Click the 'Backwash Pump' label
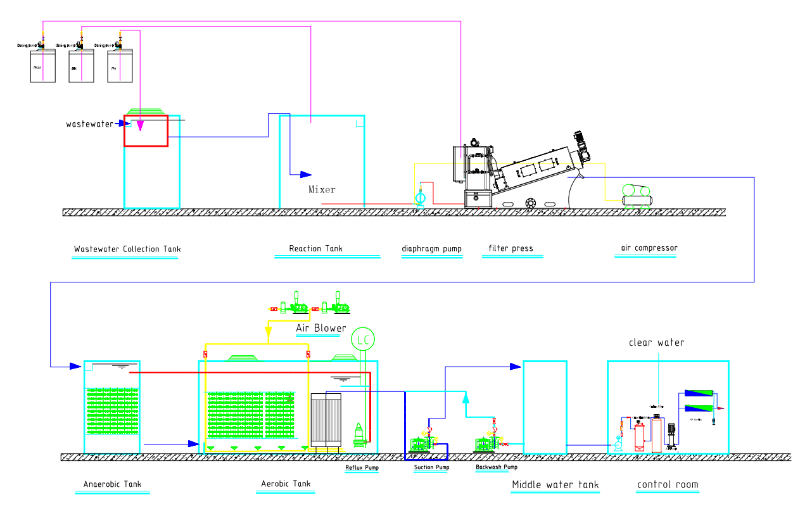Screen dimensions: 812x511 coord(497,467)
